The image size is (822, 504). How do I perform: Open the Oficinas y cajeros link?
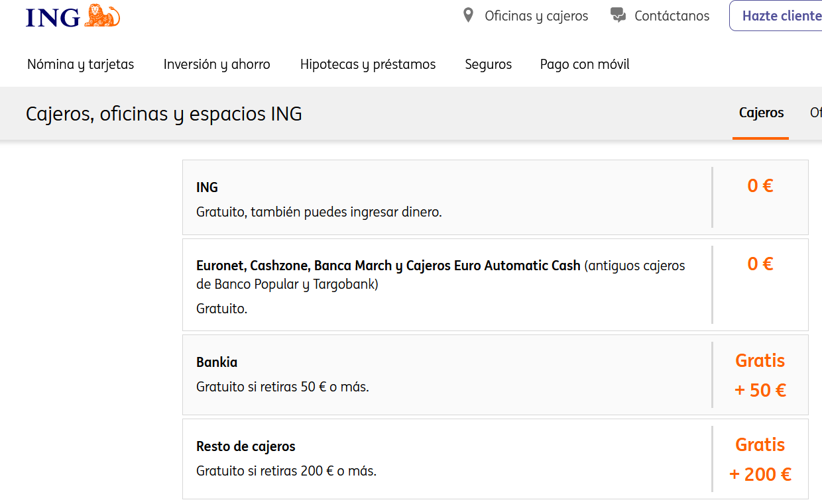pos(536,16)
